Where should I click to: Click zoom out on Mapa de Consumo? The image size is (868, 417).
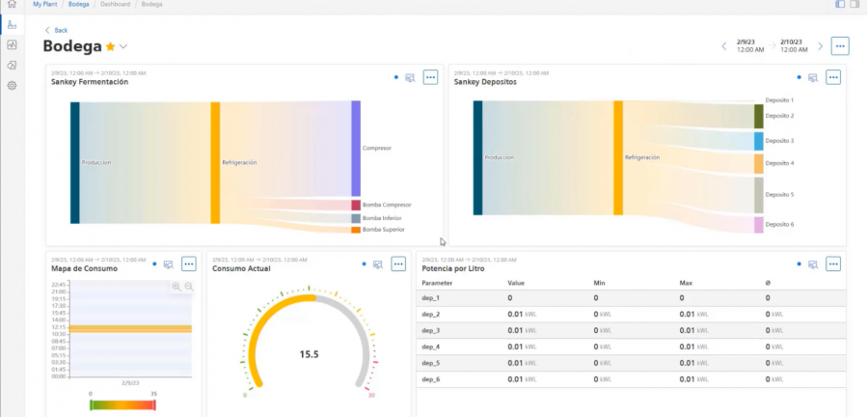[189, 287]
